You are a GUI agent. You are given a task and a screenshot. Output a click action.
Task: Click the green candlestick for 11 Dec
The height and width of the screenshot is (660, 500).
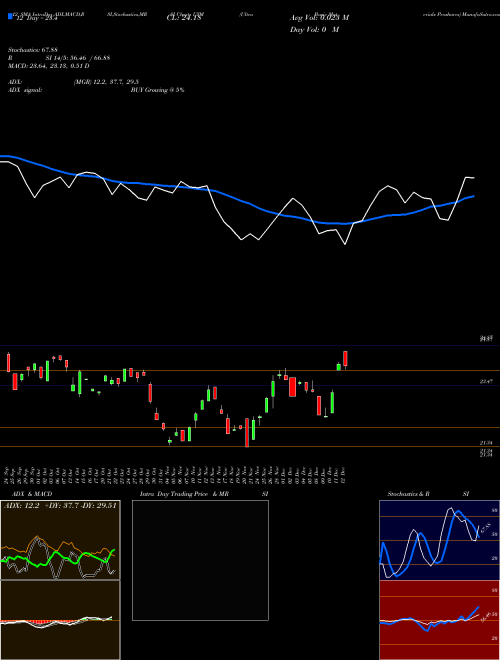point(339,367)
